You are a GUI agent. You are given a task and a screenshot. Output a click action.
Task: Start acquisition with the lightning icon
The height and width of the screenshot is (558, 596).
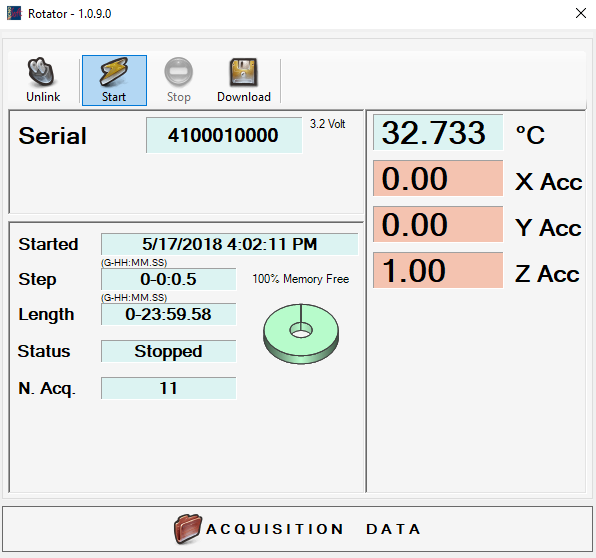click(114, 71)
